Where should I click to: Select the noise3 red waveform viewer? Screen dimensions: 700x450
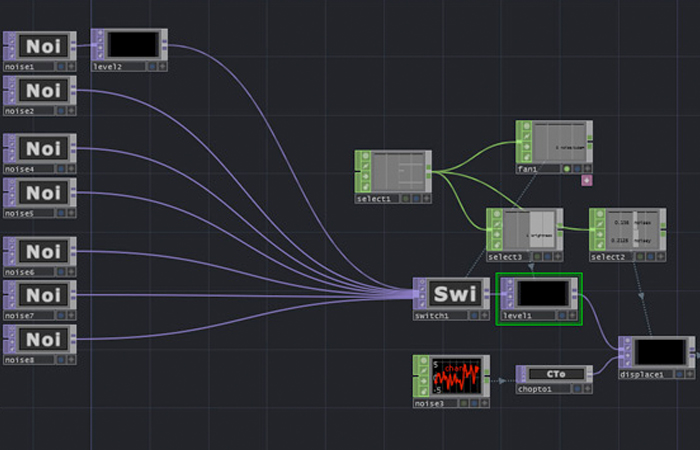point(456,376)
